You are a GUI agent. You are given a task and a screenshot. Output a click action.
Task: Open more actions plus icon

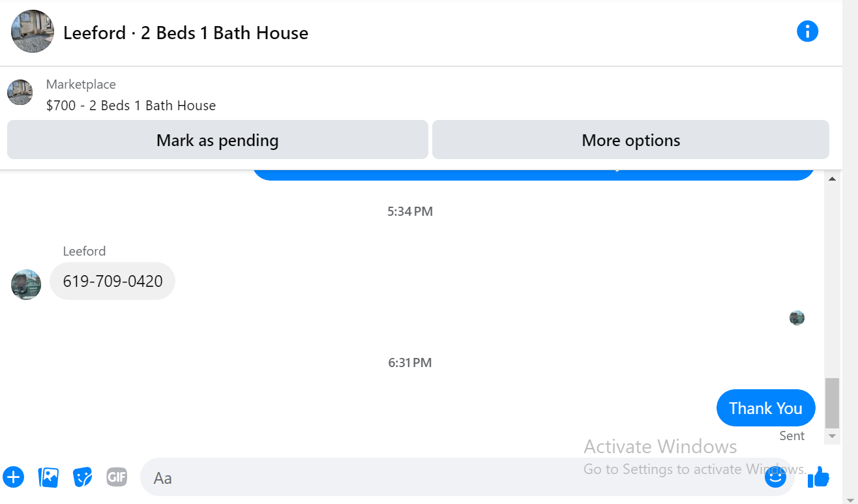[x=14, y=477]
